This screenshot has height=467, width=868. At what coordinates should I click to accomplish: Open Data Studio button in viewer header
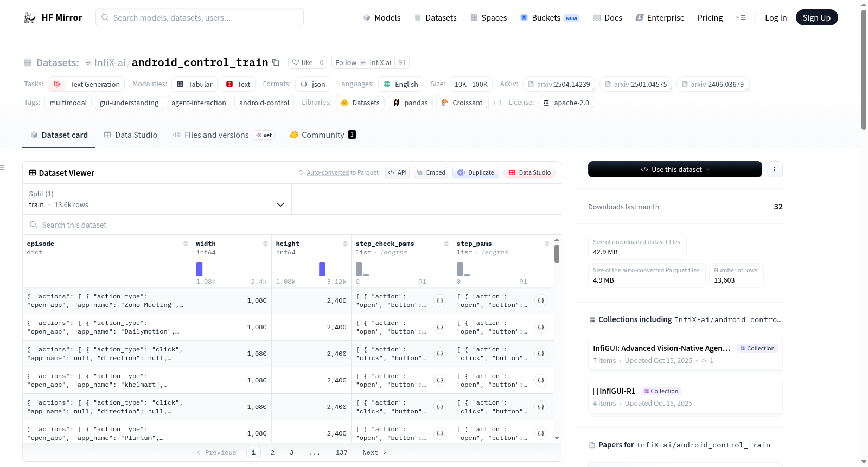[x=529, y=172]
